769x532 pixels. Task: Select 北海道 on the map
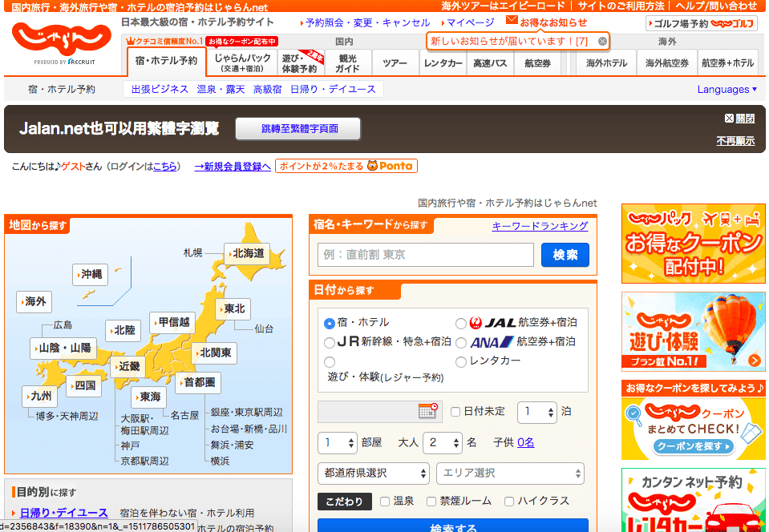pyautogui.click(x=247, y=253)
